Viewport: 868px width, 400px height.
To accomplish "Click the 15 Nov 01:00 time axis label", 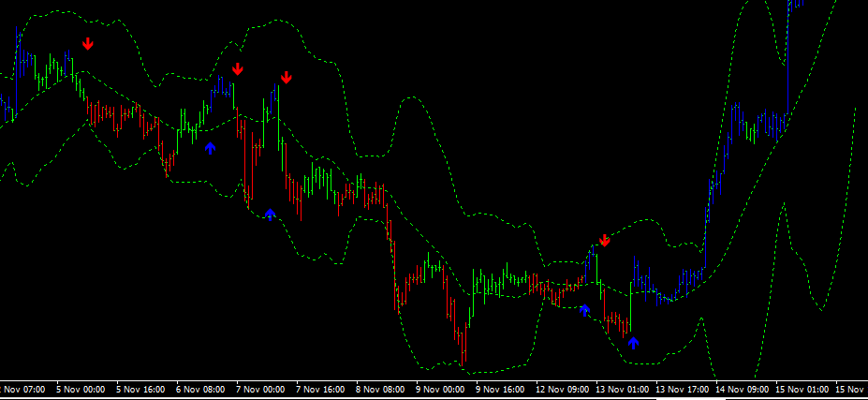I will (x=804, y=388).
